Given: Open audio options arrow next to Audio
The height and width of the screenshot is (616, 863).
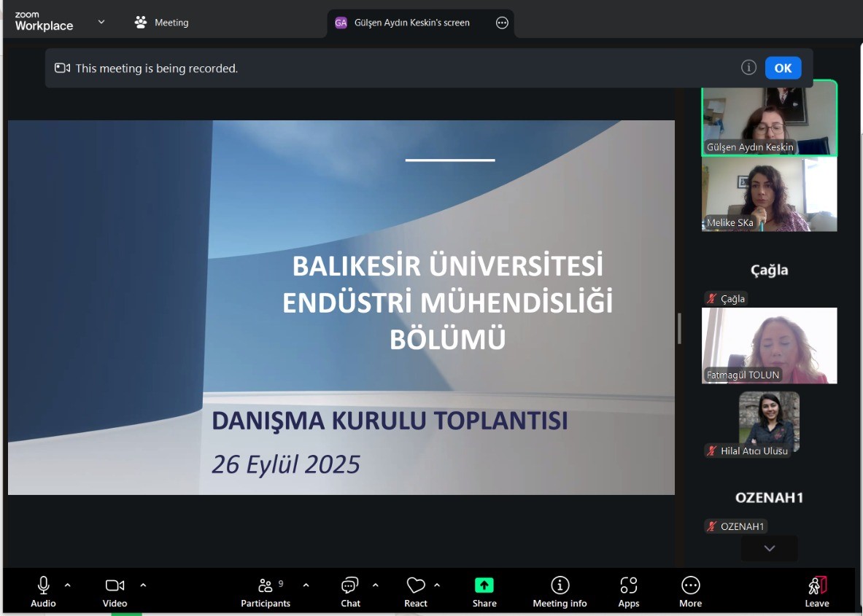Looking at the screenshot, I should [68, 586].
